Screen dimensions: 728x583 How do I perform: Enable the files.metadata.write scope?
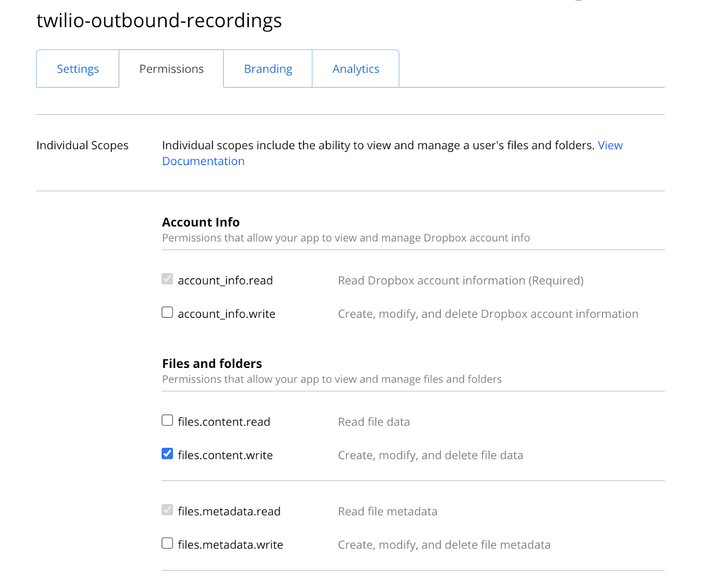click(167, 543)
